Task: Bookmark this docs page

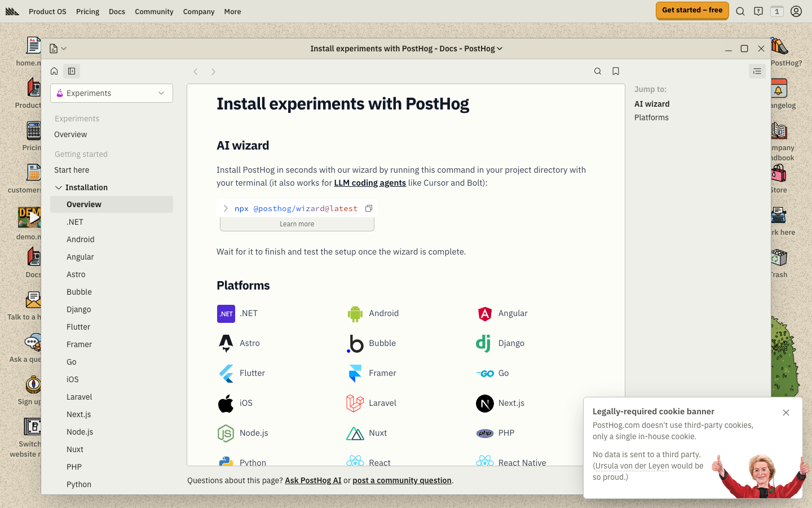Action: tap(616, 71)
